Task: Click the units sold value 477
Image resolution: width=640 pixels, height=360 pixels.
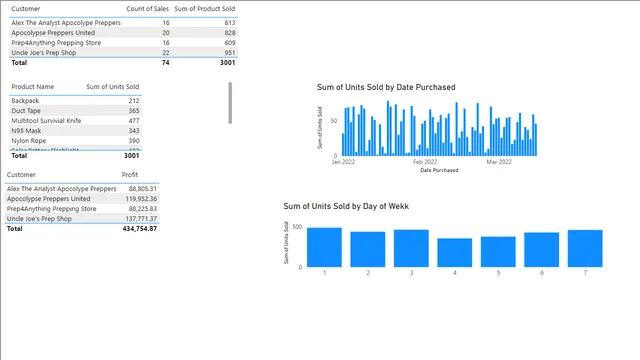Action: click(134, 121)
